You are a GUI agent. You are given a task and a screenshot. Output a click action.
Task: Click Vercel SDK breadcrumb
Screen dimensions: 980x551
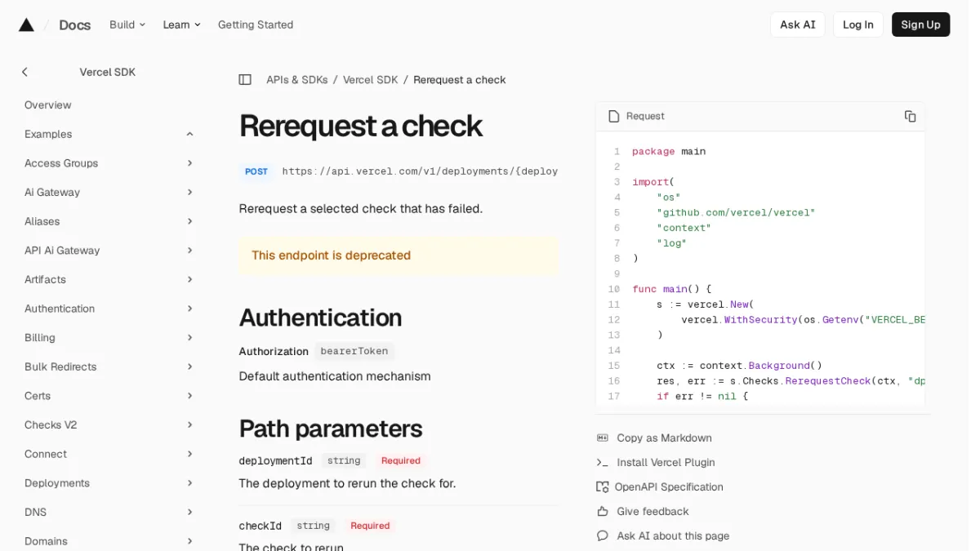tap(371, 79)
